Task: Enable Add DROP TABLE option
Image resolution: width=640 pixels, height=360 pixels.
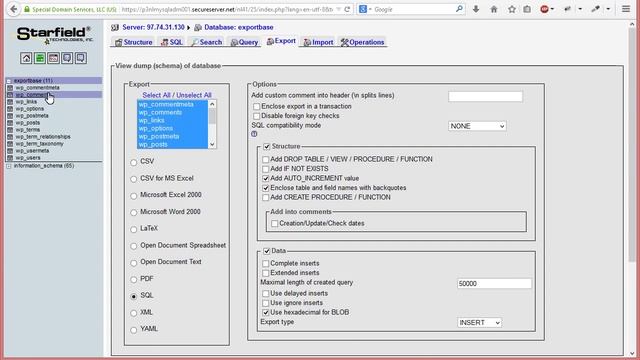Action: [266, 159]
